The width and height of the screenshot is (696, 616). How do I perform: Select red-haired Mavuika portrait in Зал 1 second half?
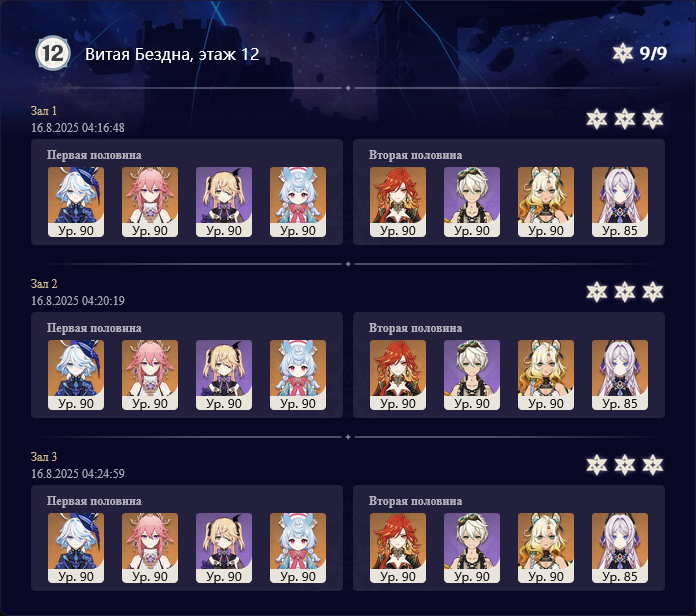(x=398, y=202)
